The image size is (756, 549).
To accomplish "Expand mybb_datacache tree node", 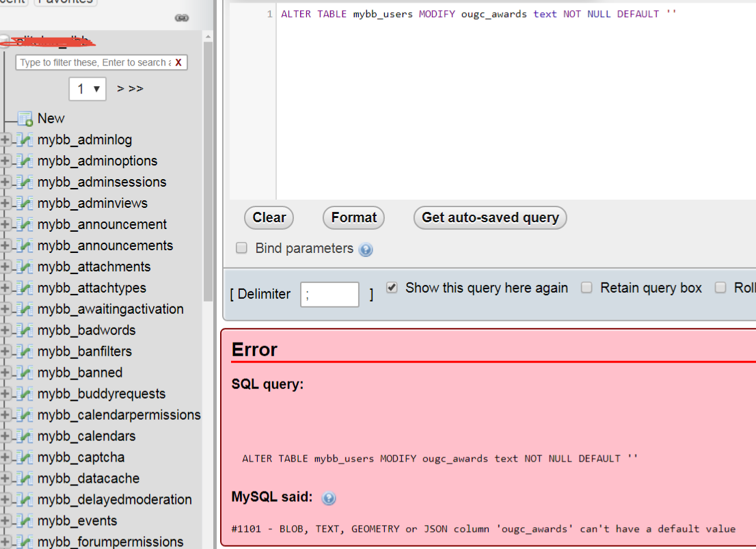I will pyautogui.click(x=5, y=479).
